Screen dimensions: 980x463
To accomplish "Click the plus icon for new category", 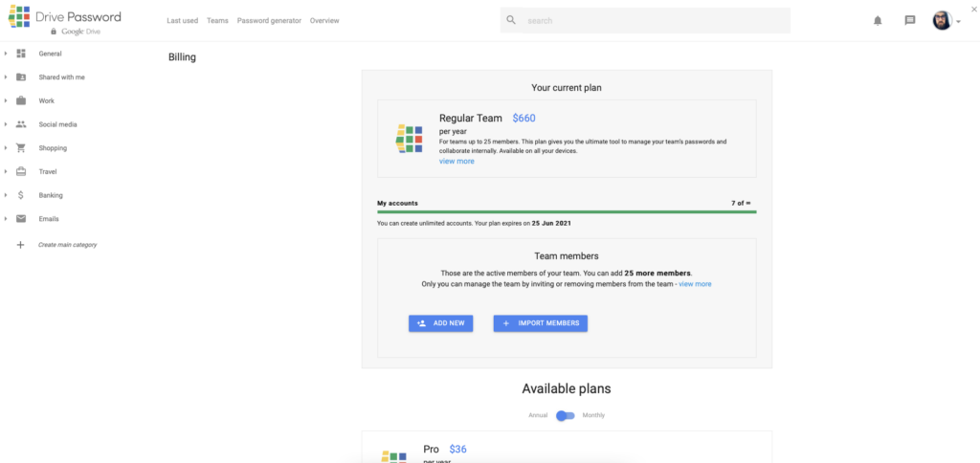I will coord(21,245).
